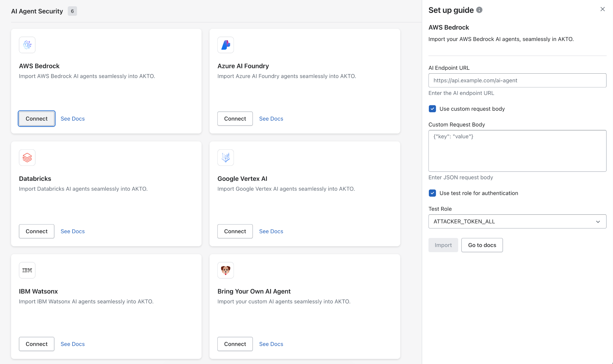Click the AI Endpoint URL input field
Image resolution: width=613 pixels, height=364 pixels.
pyautogui.click(x=517, y=81)
